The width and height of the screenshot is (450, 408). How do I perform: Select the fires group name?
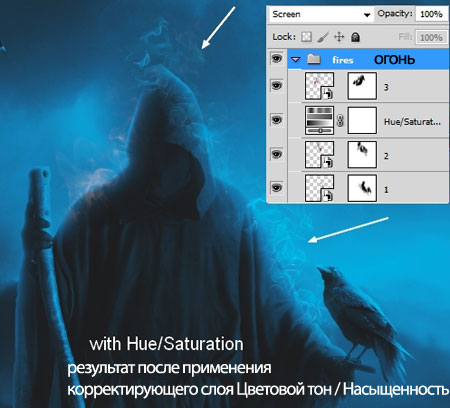[343, 60]
